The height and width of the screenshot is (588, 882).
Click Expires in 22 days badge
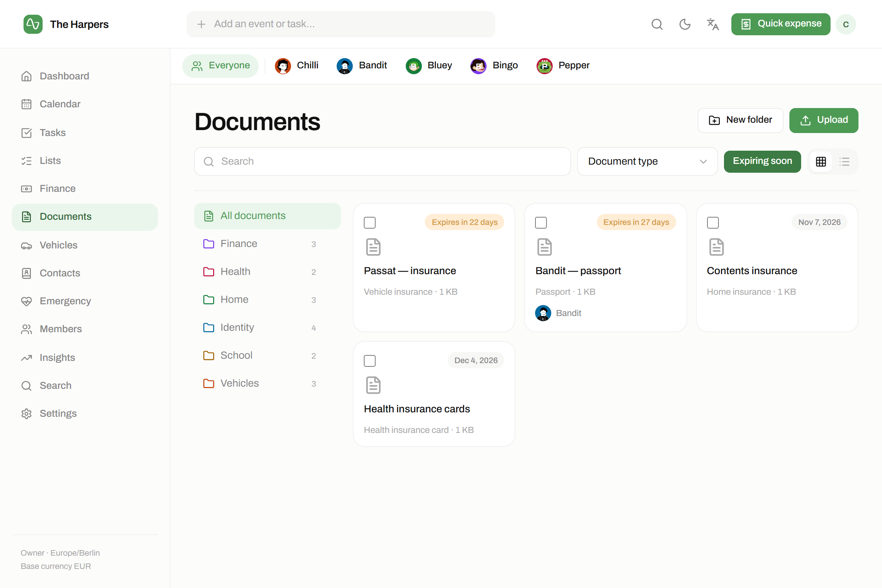[464, 222]
